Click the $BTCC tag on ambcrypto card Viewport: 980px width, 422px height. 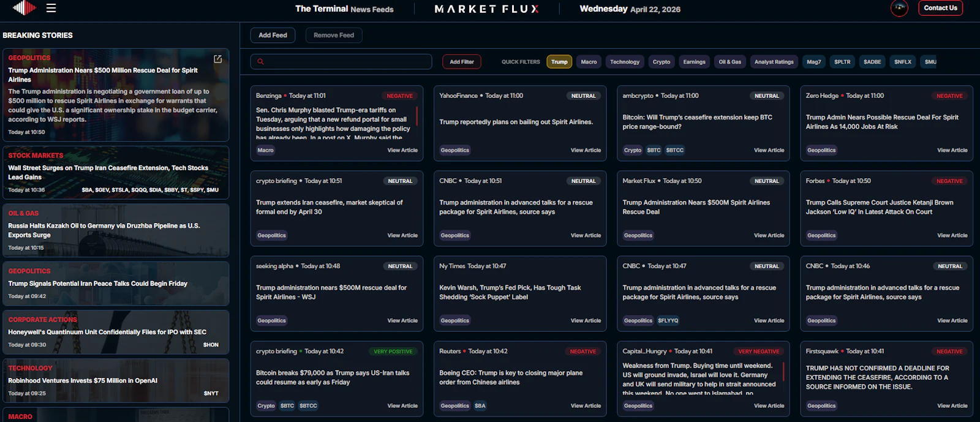(675, 150)
